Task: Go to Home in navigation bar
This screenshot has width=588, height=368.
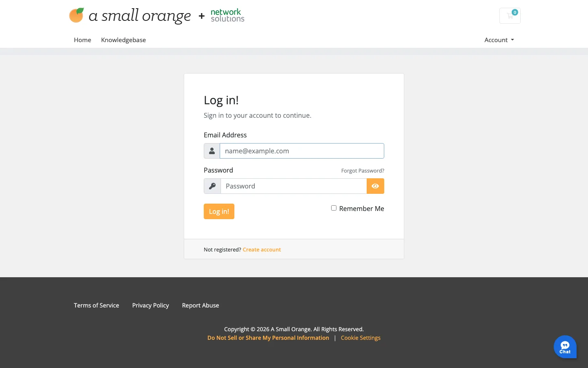Action: 82,40
